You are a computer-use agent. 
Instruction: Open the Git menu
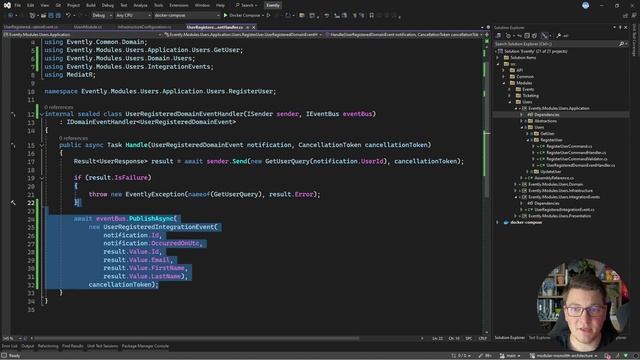[58, 5]
